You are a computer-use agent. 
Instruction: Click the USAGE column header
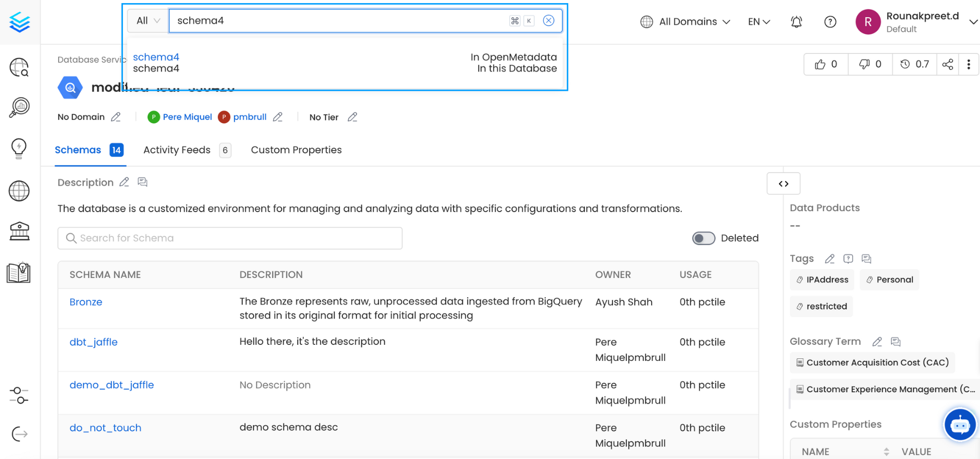coord(695,275)
